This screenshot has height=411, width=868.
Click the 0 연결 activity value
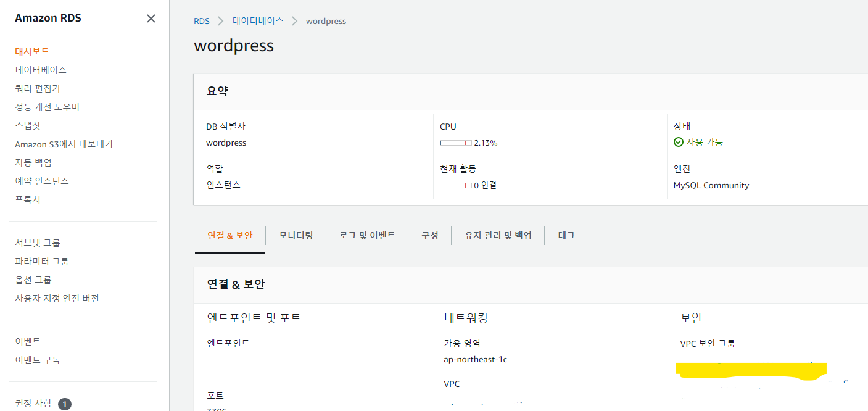(x=486, y=185)
